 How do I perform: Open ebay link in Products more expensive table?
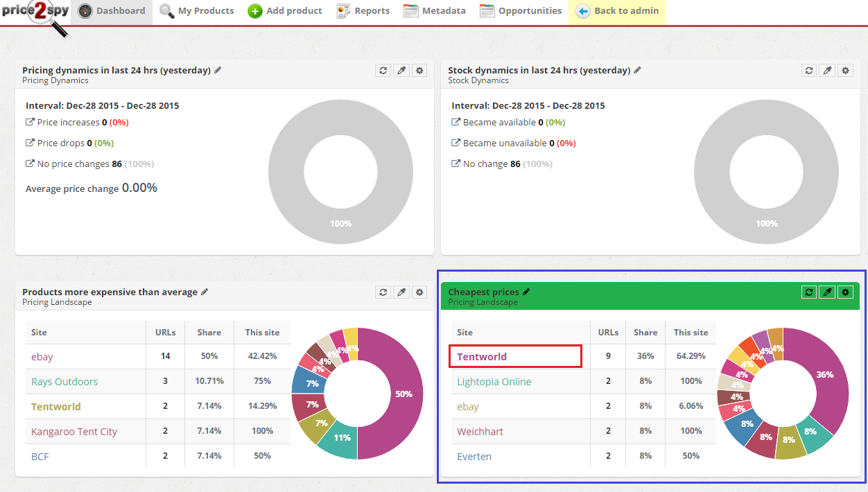[42, 357]
